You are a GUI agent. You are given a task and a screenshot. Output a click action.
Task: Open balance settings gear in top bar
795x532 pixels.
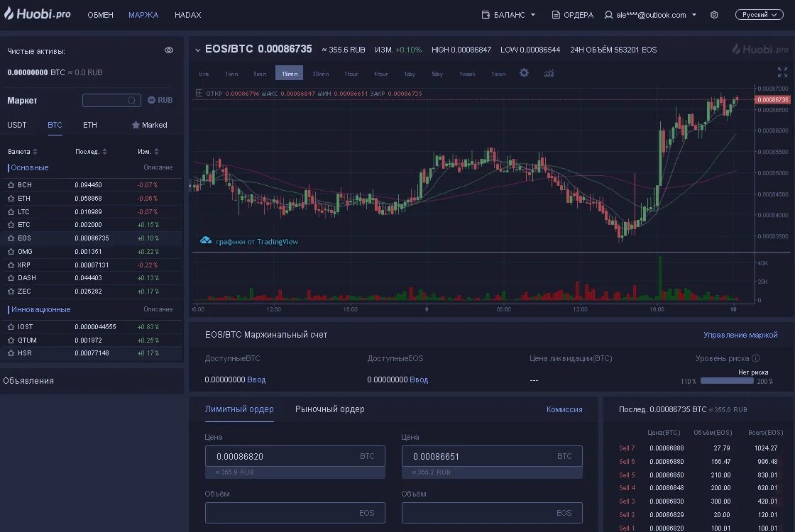coord(714,14)
